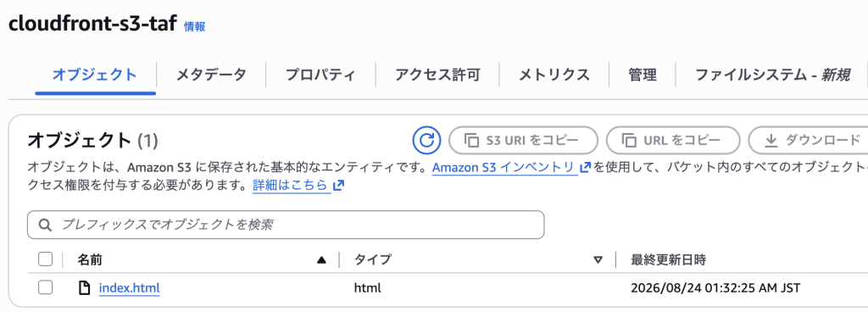Image resolution: width=868 pixels, height=312 pixels.
Task: Open the index.html object link
Action: pyautogui.click(x=129, y=288)
